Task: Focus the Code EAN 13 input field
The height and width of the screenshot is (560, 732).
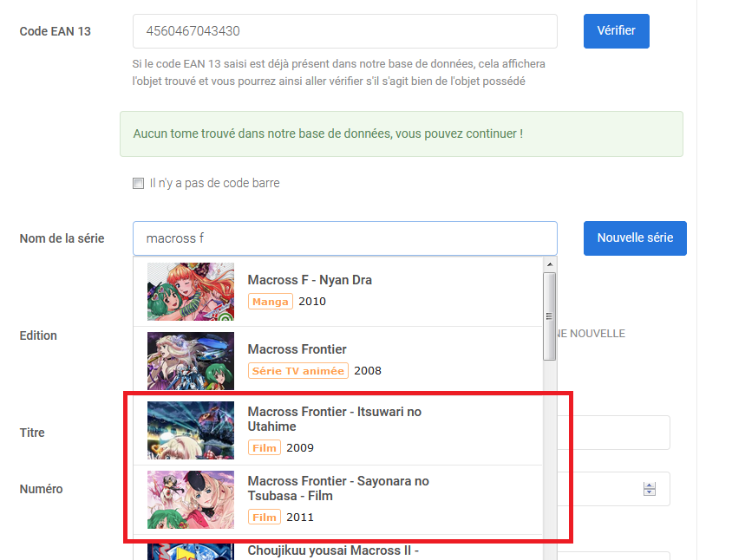Action: 345,31
